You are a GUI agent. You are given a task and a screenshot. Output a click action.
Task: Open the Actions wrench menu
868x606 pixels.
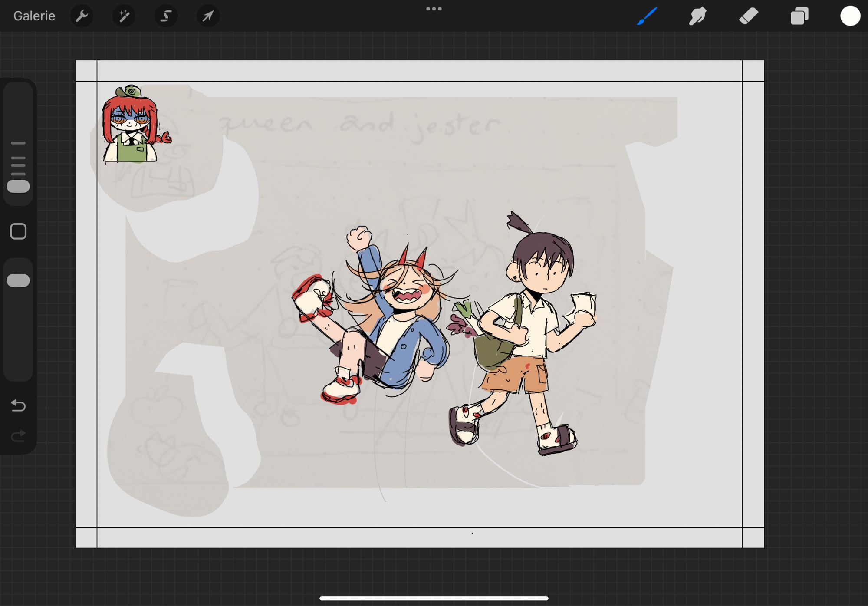click(82, 16)
